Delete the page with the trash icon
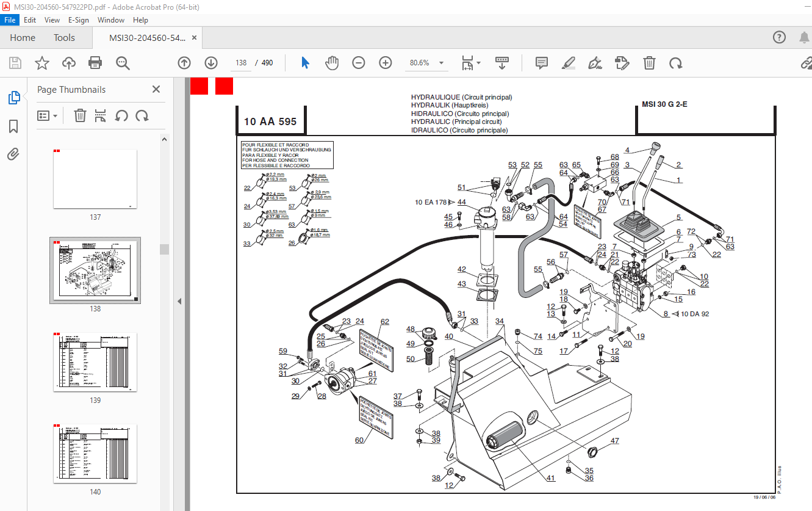This screenshot has height=511, width=812. [x=650, y=63]
